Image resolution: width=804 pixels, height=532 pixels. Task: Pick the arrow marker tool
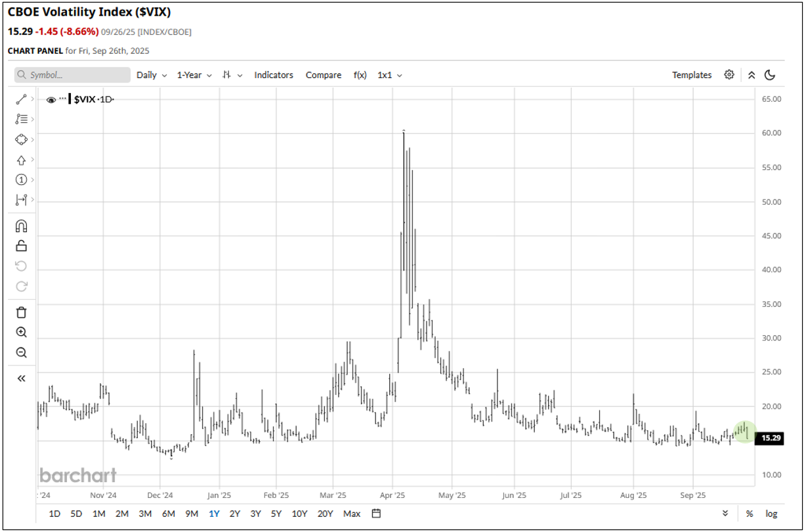coord(20,160)
